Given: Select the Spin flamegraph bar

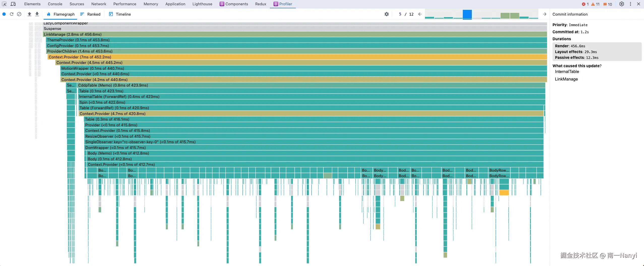Looking at the screenshot, I should point(312,102).
